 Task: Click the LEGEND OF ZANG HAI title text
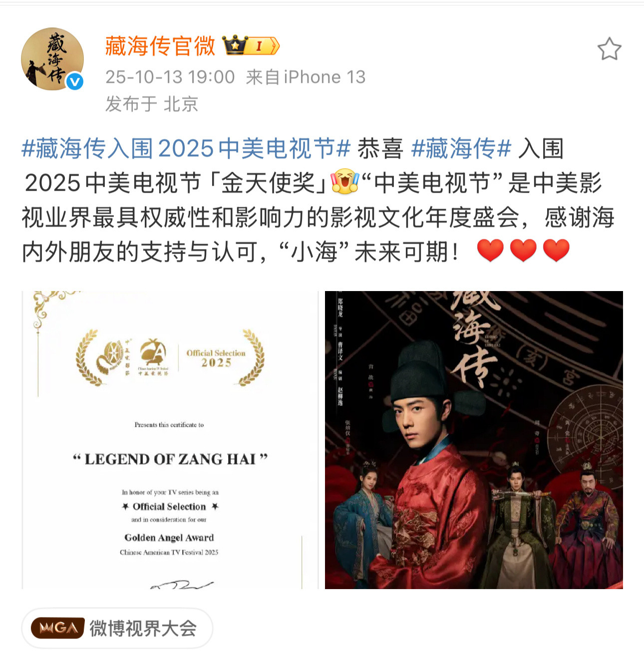coord(170,459)
